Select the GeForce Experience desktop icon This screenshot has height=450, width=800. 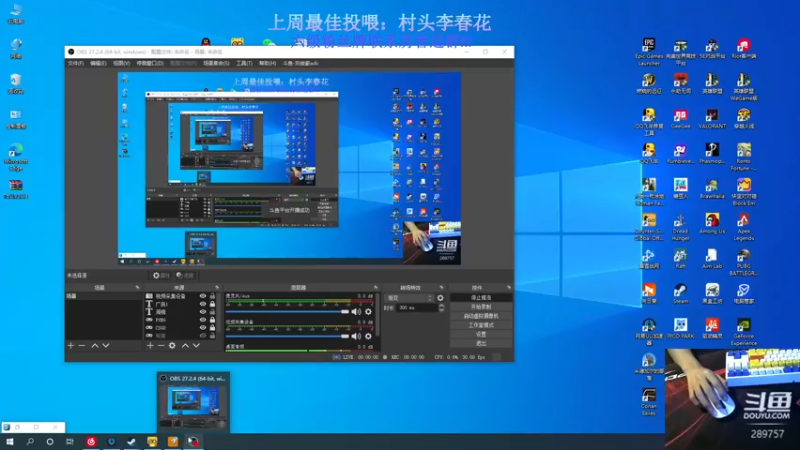click(743, 332)
